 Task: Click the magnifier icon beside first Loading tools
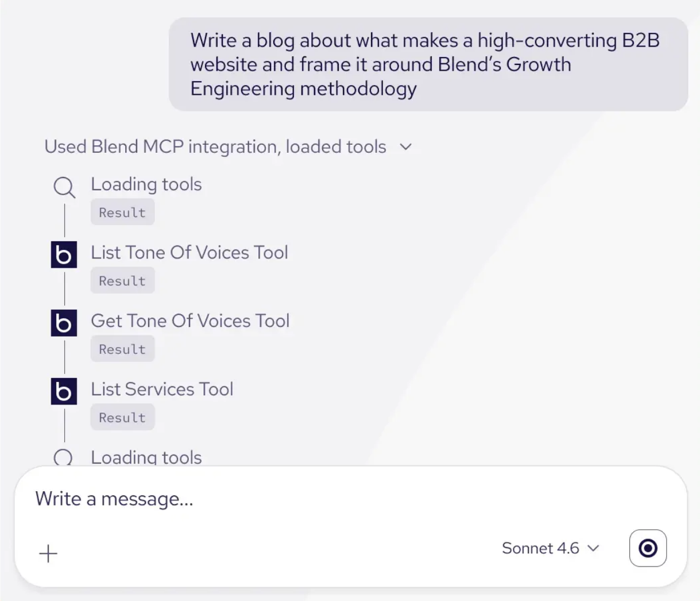tap(64, 187)
